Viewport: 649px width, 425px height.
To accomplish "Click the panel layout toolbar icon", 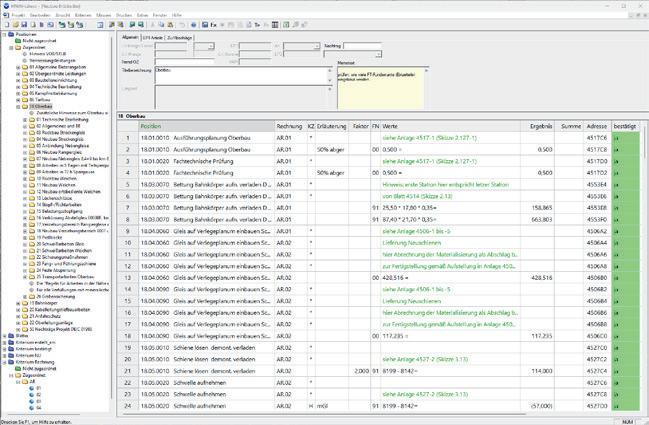I will point(100,25).
